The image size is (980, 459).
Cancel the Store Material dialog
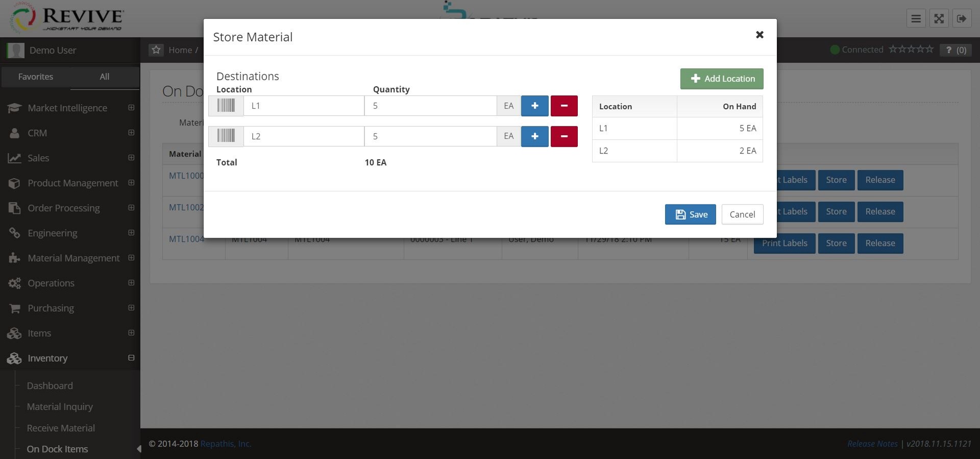click(742, 214)
